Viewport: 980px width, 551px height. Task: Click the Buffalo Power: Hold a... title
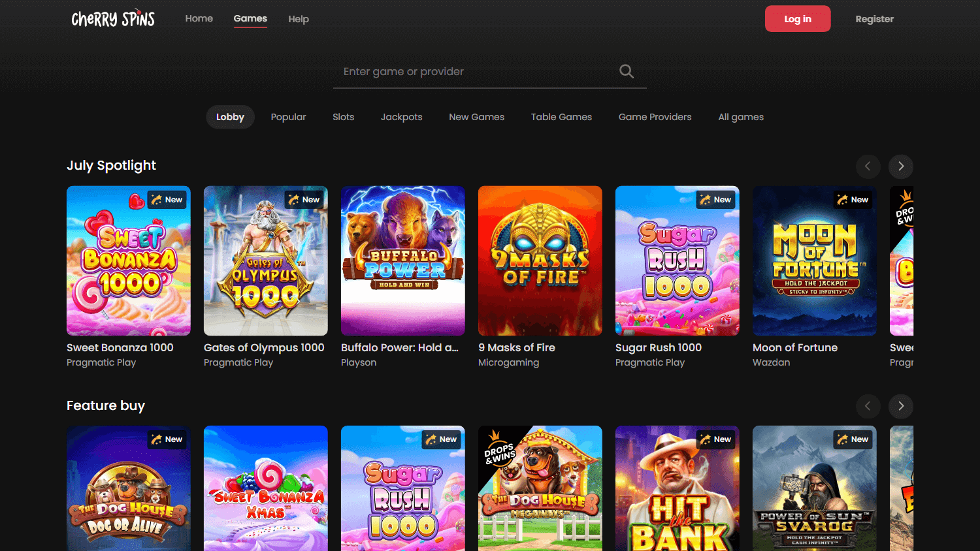coord(400,348)
